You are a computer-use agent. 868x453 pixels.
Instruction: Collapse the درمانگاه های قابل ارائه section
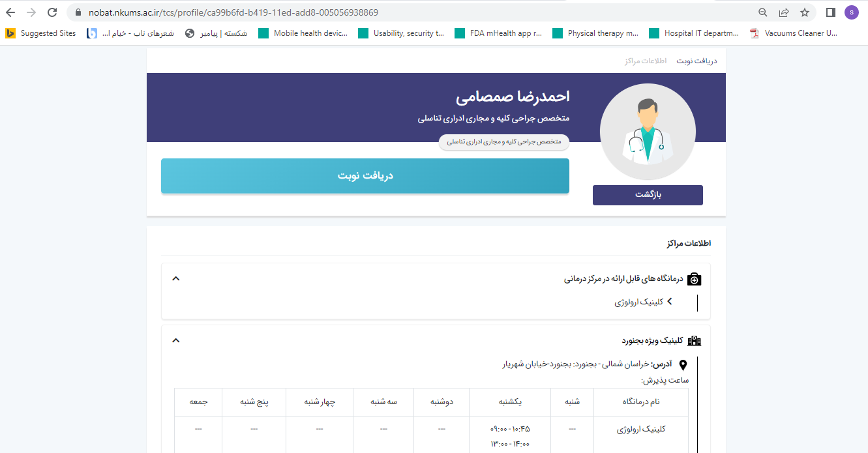[175, 279]
